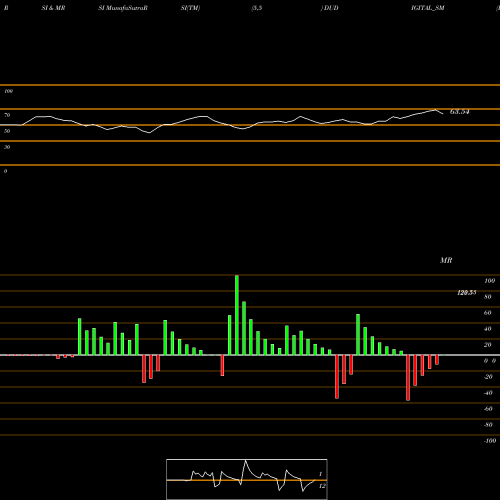Click the longest red bar at far right of histogram

tap(408, 378)
